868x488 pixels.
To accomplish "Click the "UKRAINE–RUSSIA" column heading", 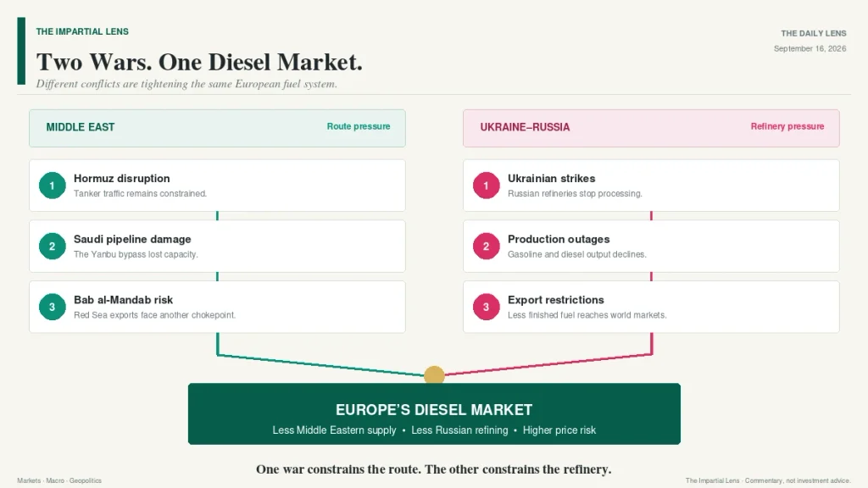I will tap(525, 127).
